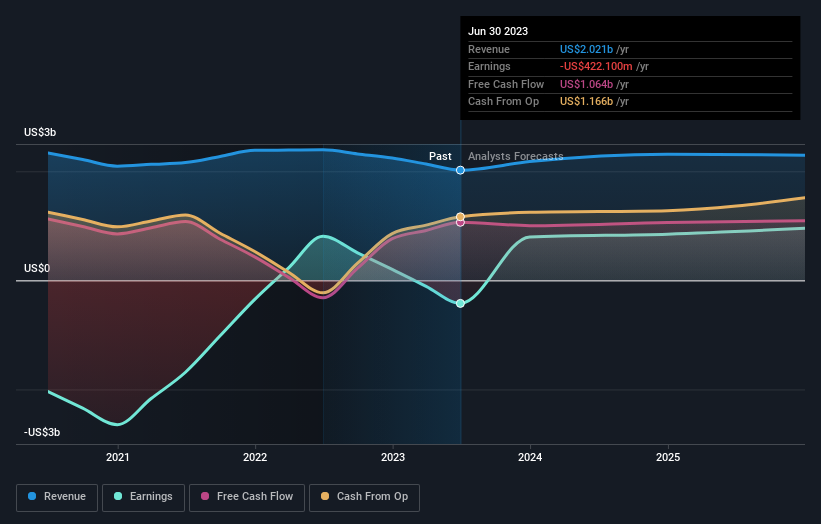Click the orange Cash From Op data point
821x524 pixels.
(x=460, y=217)
